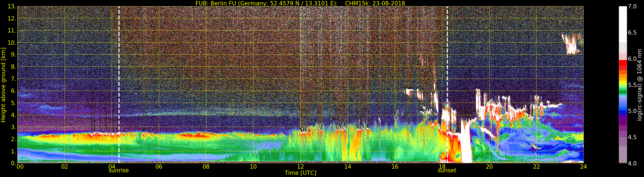Click time axis tick '06'
The image size is (644, 177).
coord(159,167)
